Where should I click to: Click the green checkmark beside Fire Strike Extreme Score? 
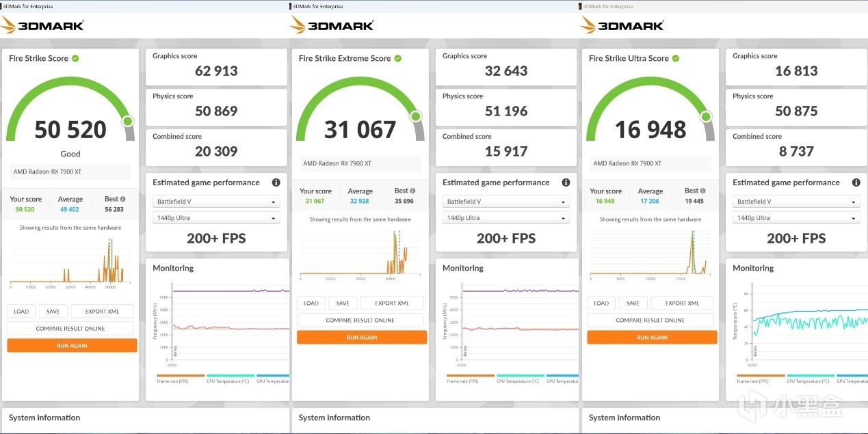398,58
